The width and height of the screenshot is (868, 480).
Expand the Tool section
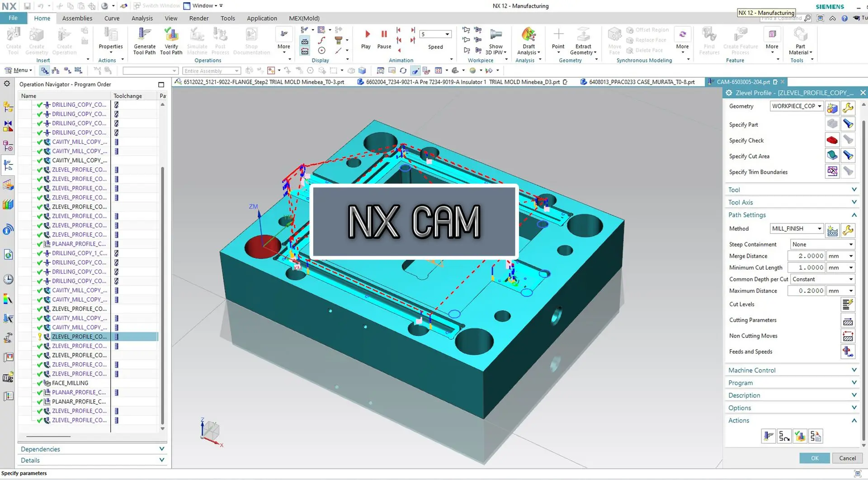tap(792, 190)
